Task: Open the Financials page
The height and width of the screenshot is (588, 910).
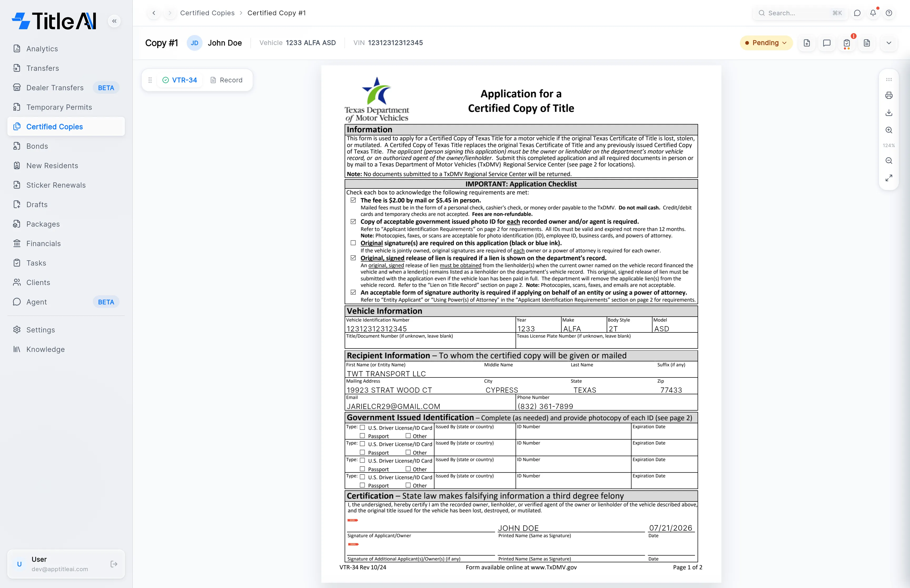Action: point(66,243)
